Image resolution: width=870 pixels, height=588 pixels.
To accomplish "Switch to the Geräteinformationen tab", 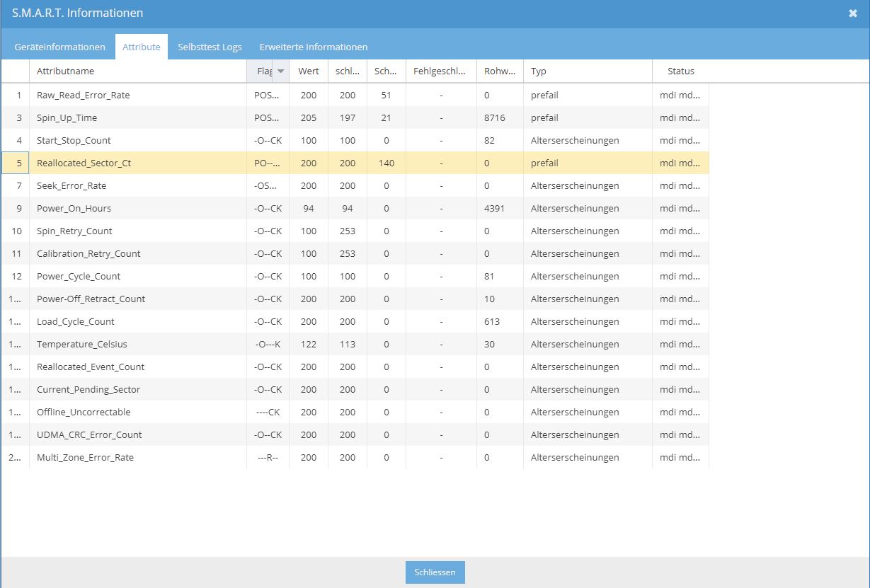I will 59,47.
